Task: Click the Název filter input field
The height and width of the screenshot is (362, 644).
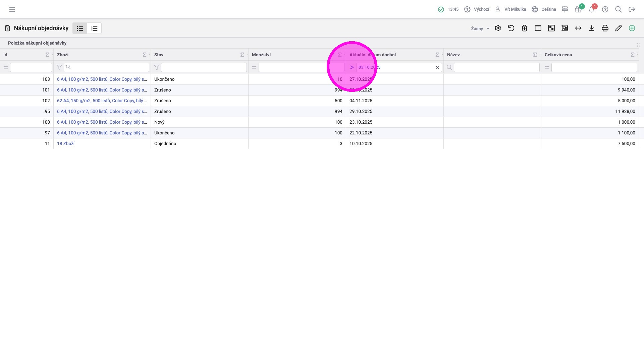Action: tap(496, 67)
